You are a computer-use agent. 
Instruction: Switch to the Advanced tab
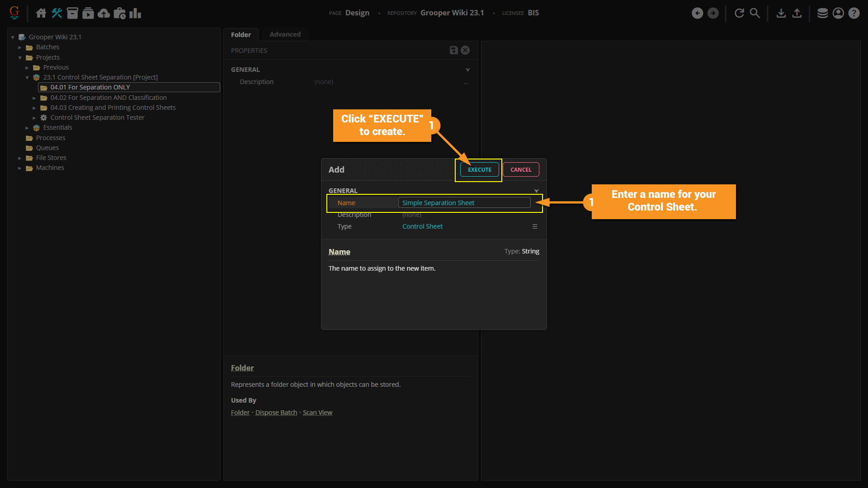[x=285, y=34]
